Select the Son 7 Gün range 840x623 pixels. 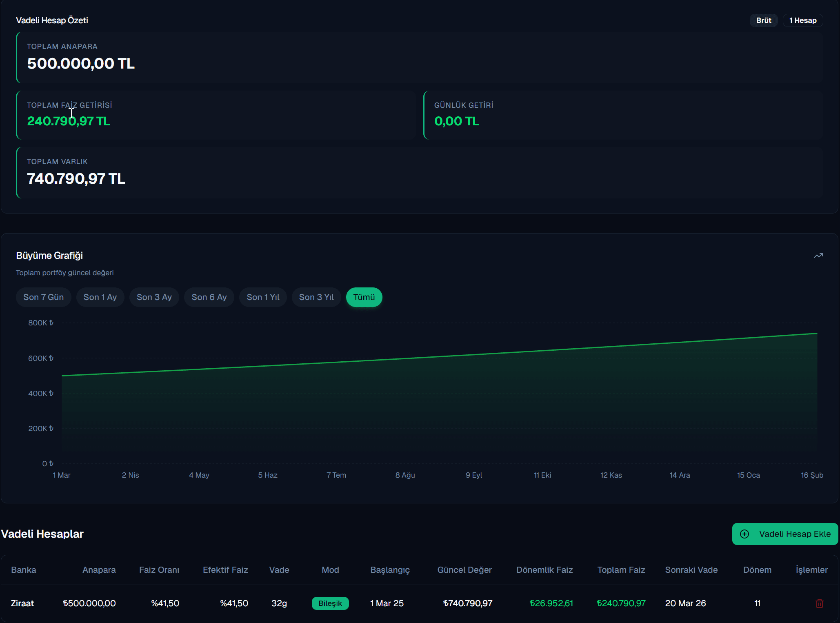tap(43, 297)
